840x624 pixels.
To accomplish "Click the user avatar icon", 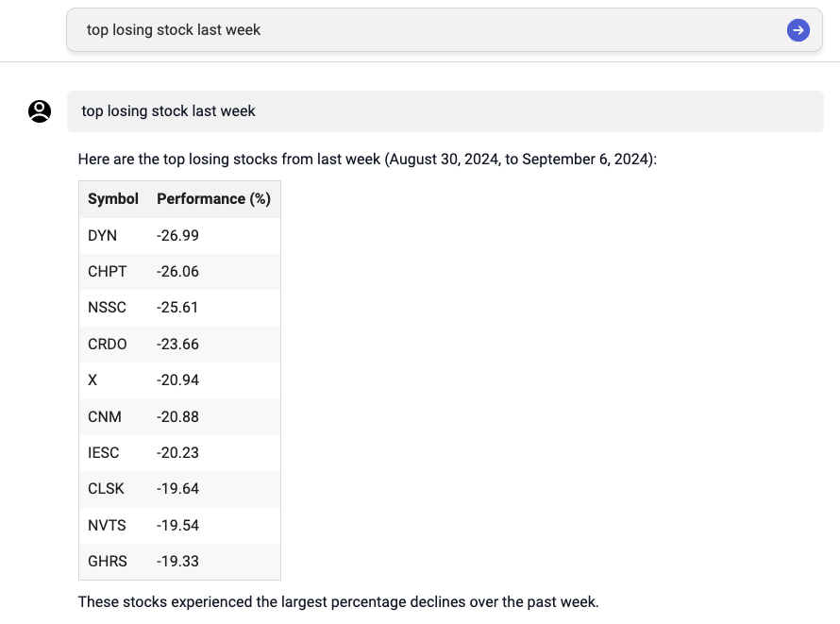I will coord(40,111).
